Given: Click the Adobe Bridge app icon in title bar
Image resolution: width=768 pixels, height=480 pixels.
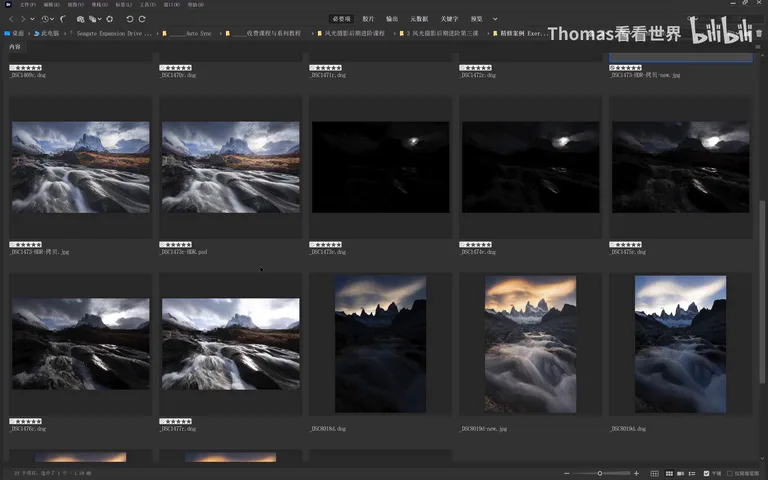Looking at the screenshot, I should click(x=8, y=4).
